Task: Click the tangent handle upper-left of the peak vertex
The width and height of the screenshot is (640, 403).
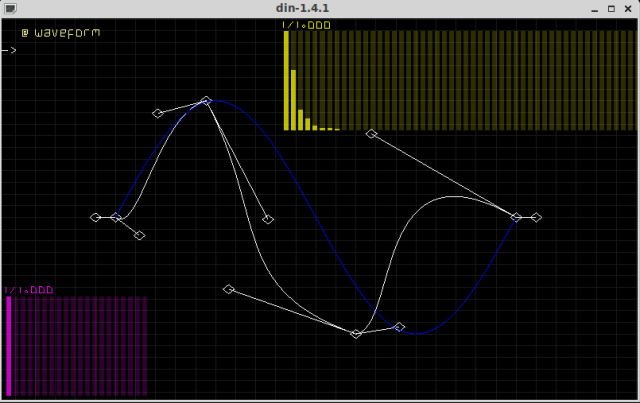Action: [157, 113]
